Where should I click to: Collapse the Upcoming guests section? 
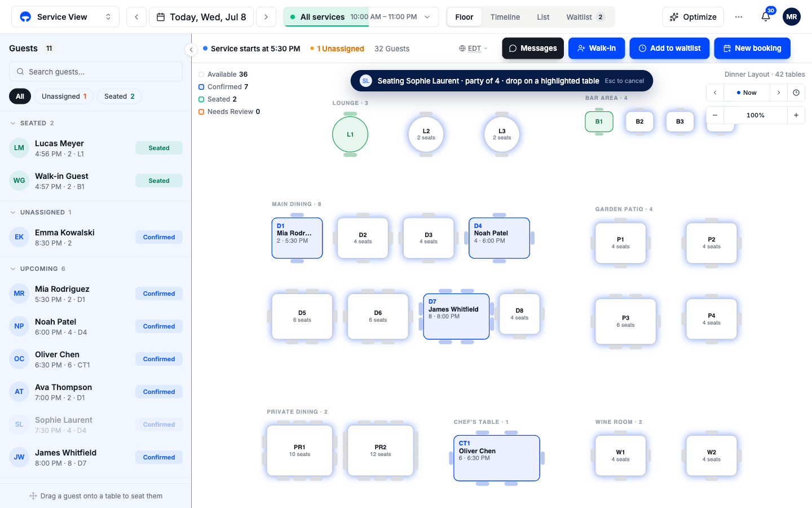[x=13, y=269]
